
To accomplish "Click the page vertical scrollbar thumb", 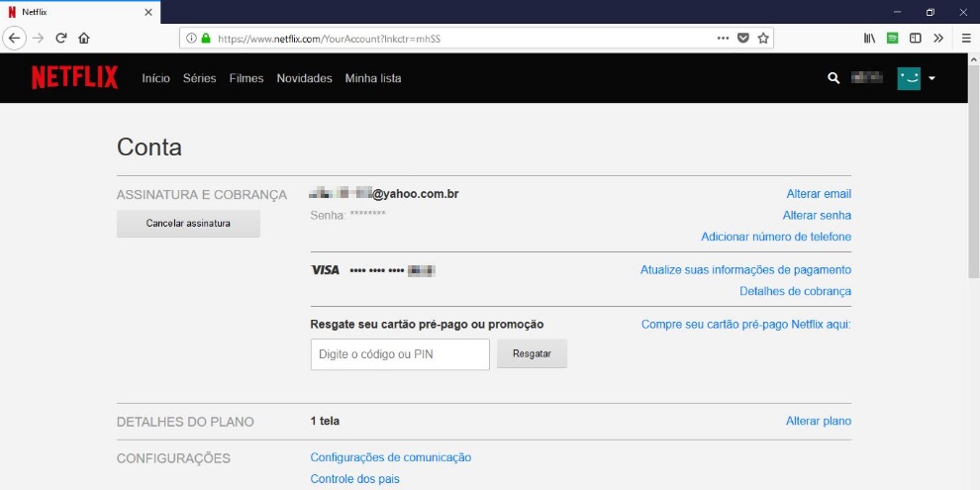I will click(x=974, y=171).
